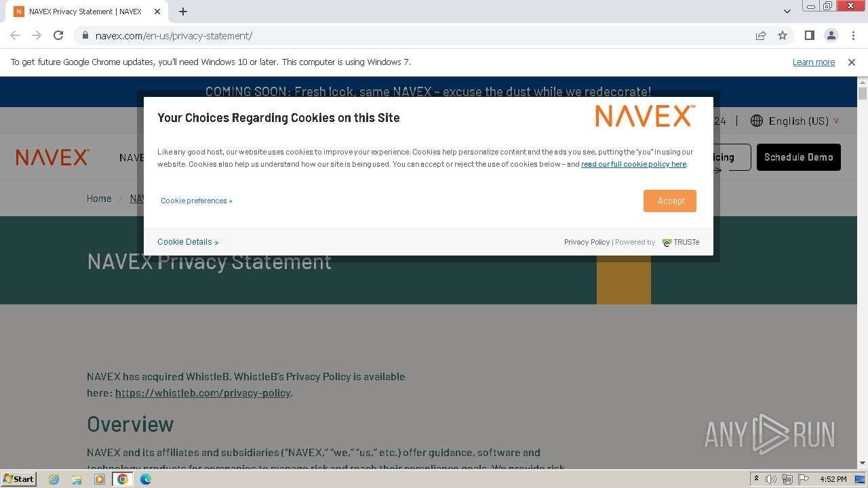
Task: Go to Home breadcrumb link
Action: pyautogui.click(x=99, y=199)
